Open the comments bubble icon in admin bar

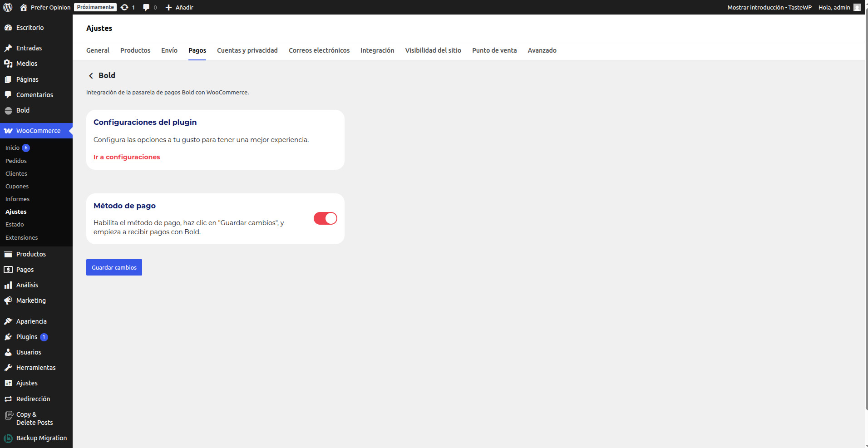pyautogui.click(x=146, y=7)
